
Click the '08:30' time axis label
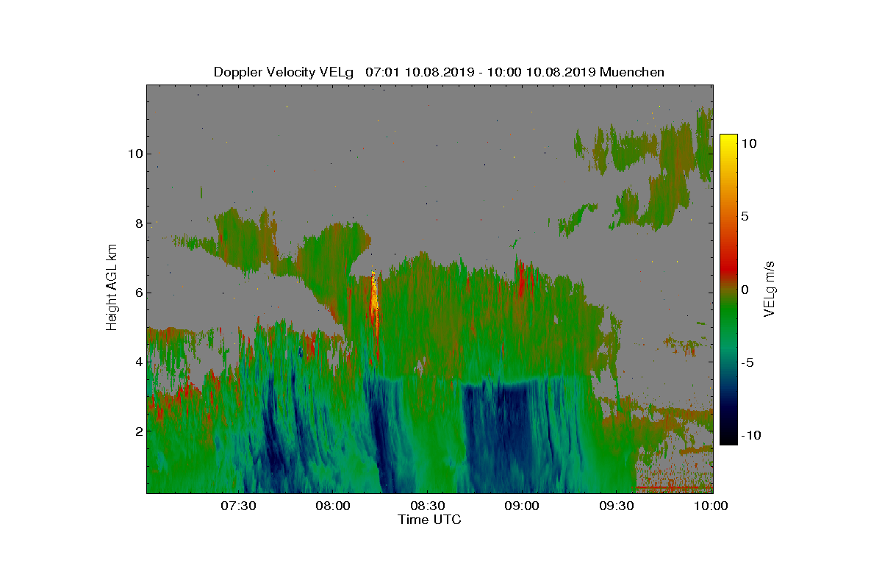tap(428, 506)
